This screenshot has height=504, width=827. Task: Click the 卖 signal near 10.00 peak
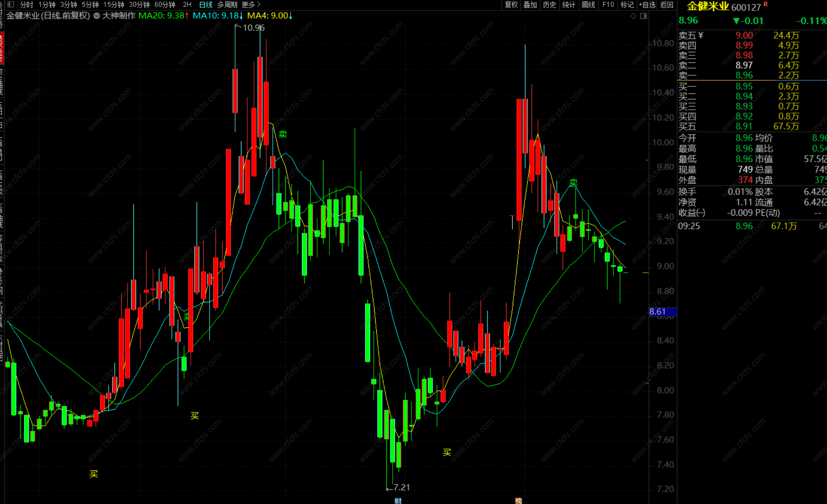click(283, 134)
